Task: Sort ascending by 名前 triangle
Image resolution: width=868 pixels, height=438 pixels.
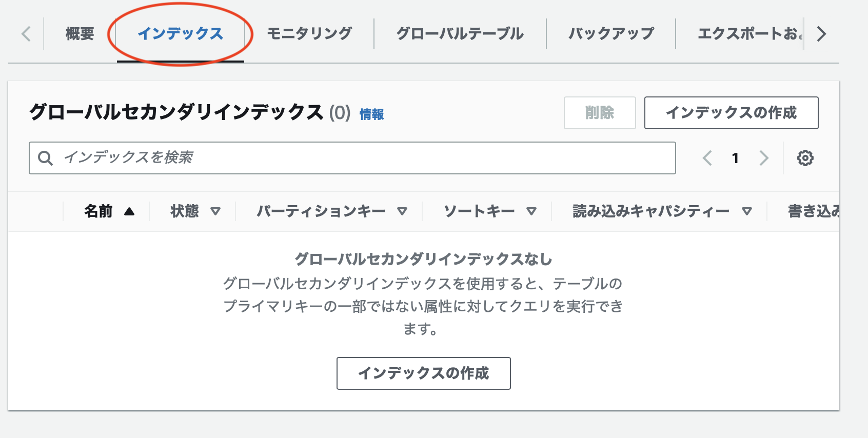Action: pos(129,211)
